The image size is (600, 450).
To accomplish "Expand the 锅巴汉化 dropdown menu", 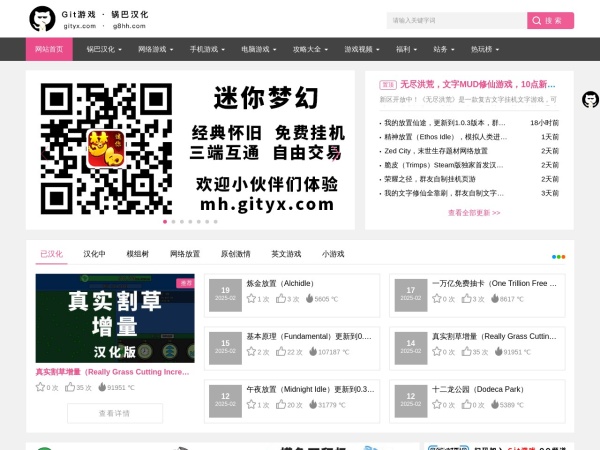I will [x=102, y=48].
